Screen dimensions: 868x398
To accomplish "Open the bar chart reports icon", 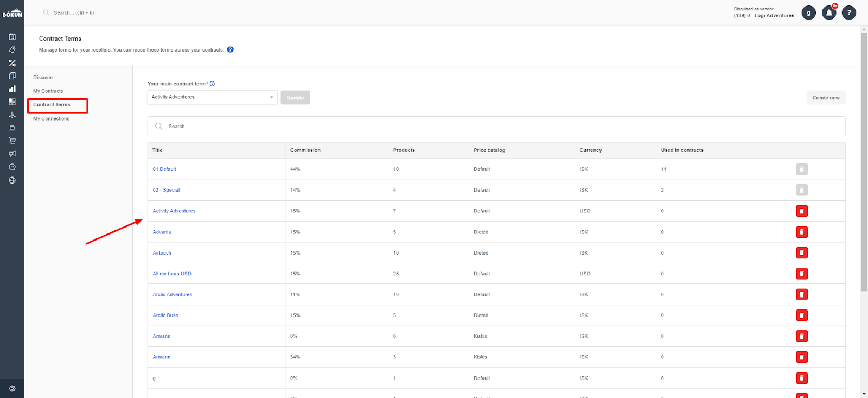I will click(x=12, y=89).
